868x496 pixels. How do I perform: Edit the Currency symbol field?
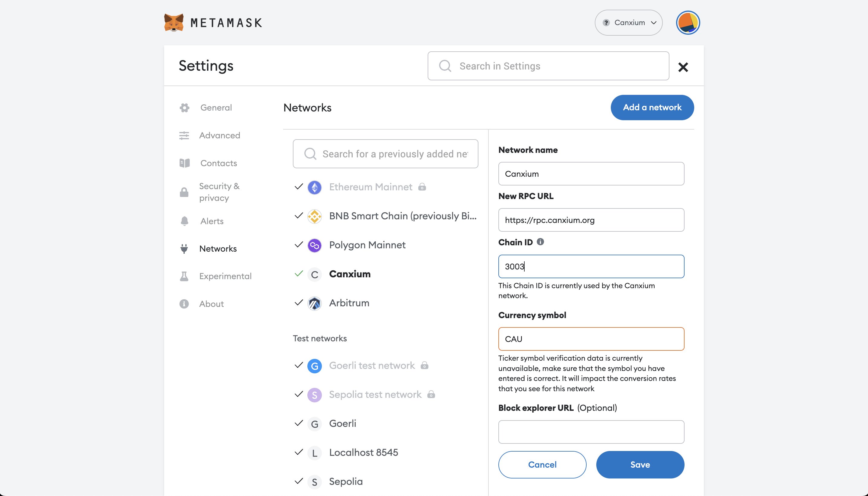pyautogui.click(x=591, y=339)
